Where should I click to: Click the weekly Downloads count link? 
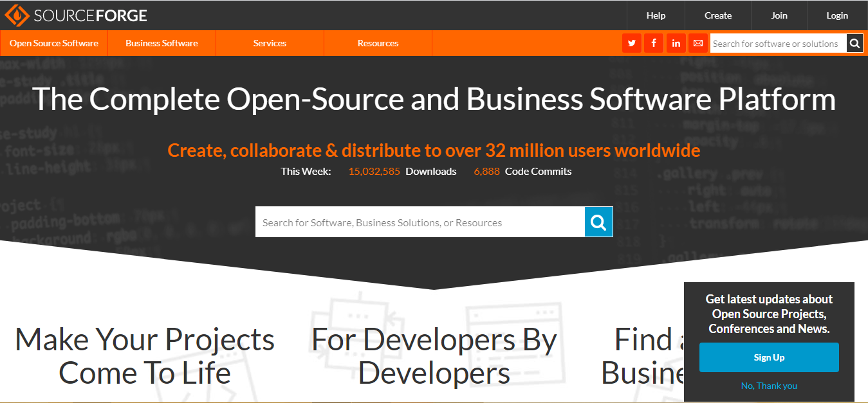pyautogui.click(x=374, y=171)
